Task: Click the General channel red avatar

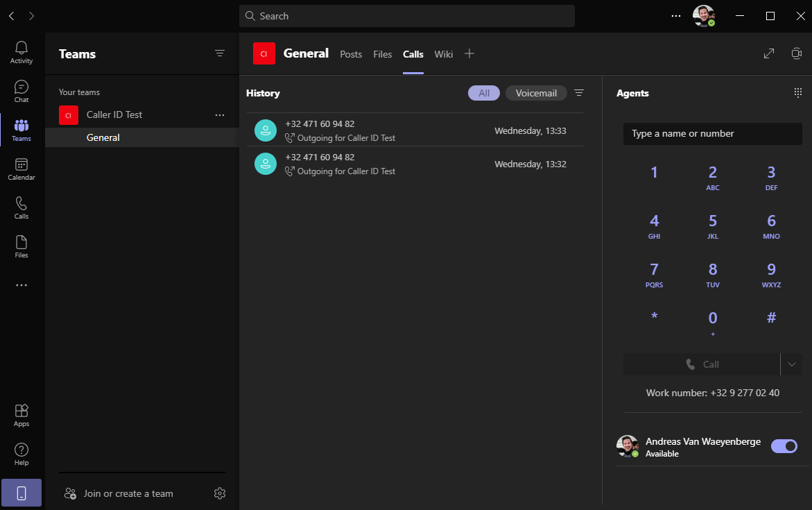Action: (x=264, y=53)
